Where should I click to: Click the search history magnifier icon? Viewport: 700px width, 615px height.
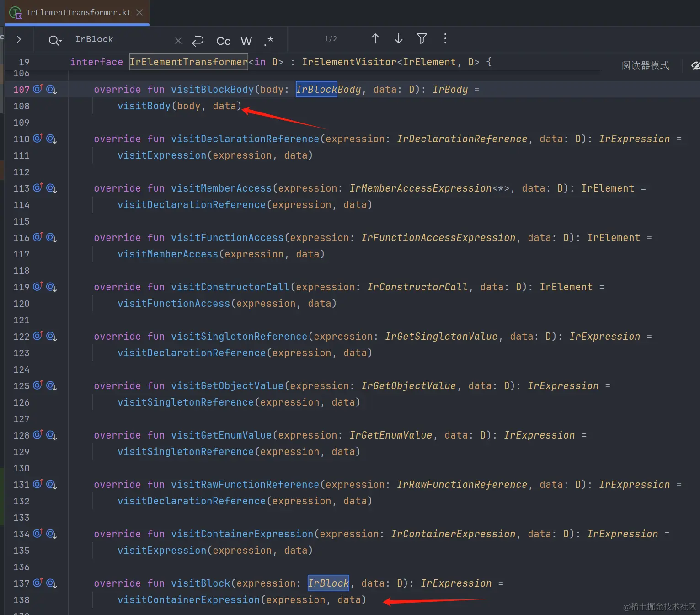tap(54, 40)
